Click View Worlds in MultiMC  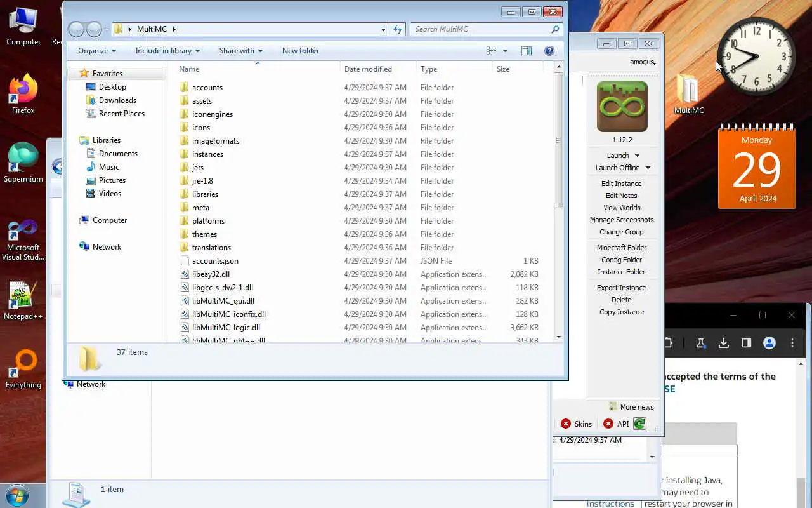(x=622, y=208)
